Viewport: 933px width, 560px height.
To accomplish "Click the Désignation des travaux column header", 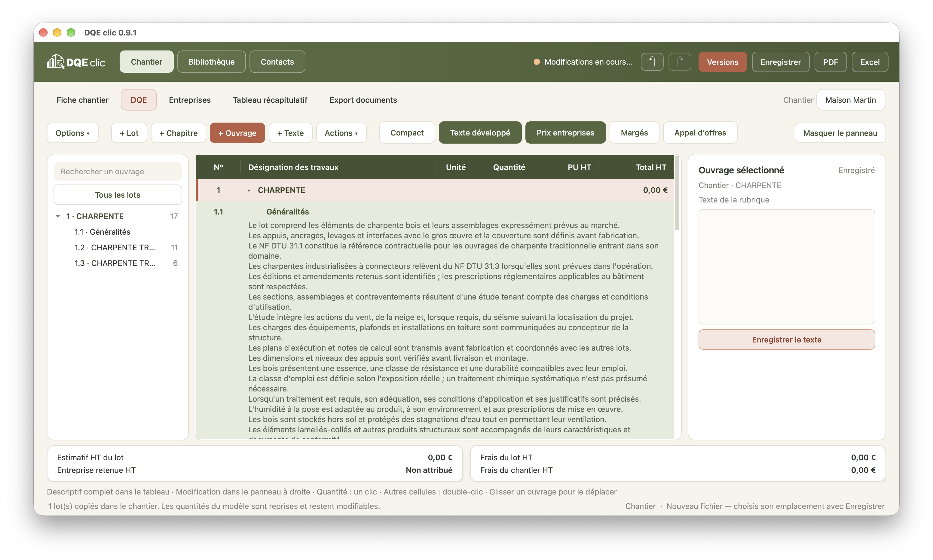I will [x=293, y=167].
